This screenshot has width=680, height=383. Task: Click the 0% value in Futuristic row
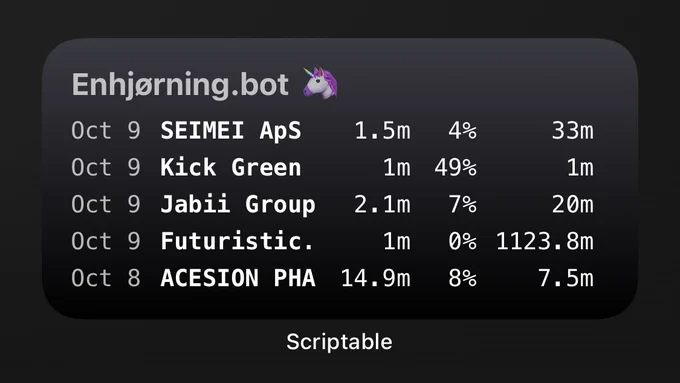pyautogui.click(x=462, y=241)
